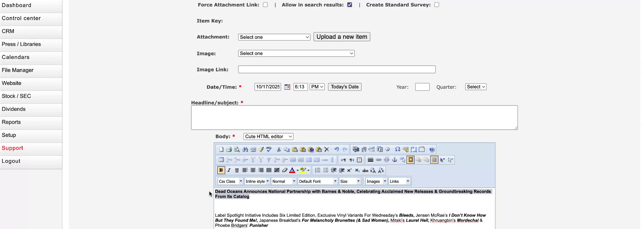The height and width of the screenshot is (229, 644).
Task: Click the Unlink broken chain icon
Action: pos(387,160)
